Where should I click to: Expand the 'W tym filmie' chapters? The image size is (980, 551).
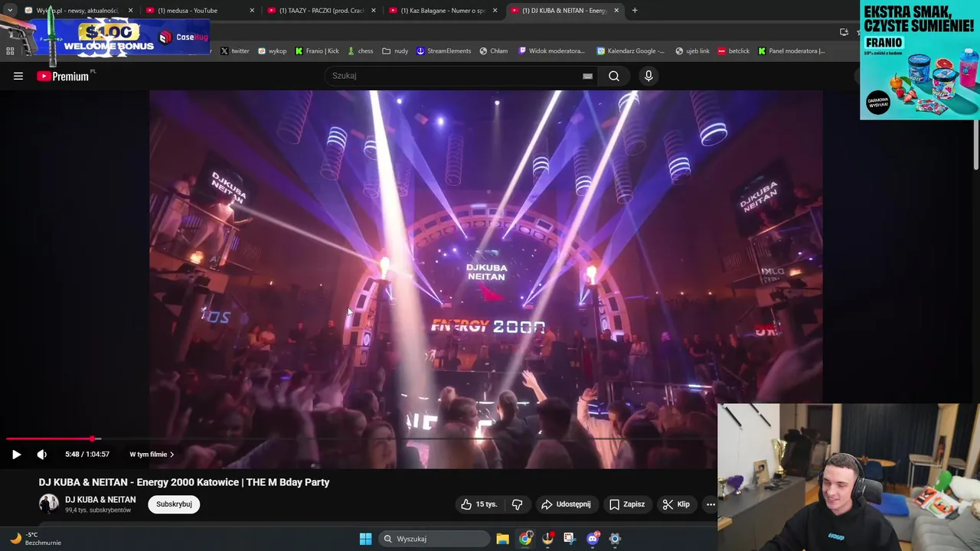coord(152,455)
